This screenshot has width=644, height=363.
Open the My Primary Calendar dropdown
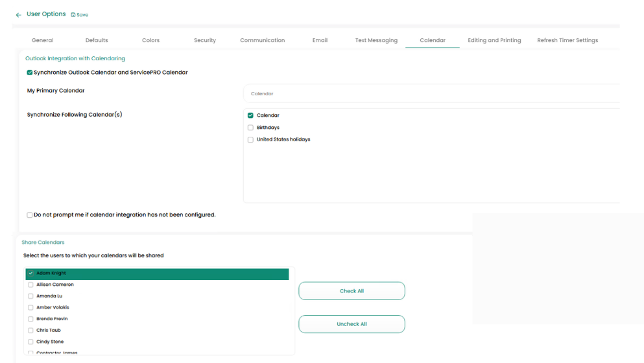click(431, 94)
